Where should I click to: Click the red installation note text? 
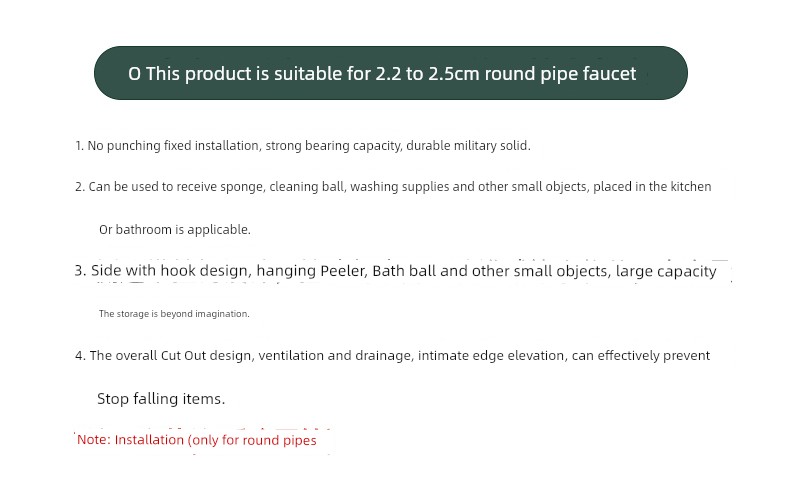coord(196,440)
